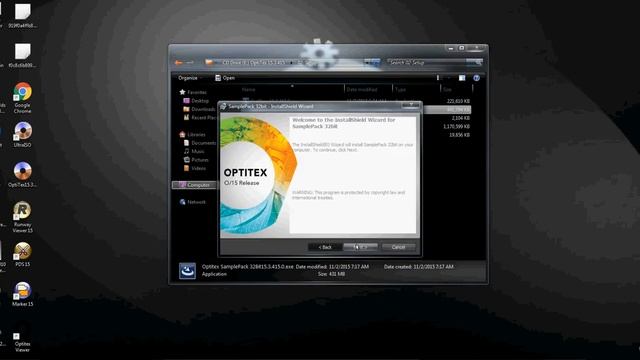Select the blank file icon starting with f5c8
Image resolution: width=640 pixels, height=360 pixels.
point(22,55)
